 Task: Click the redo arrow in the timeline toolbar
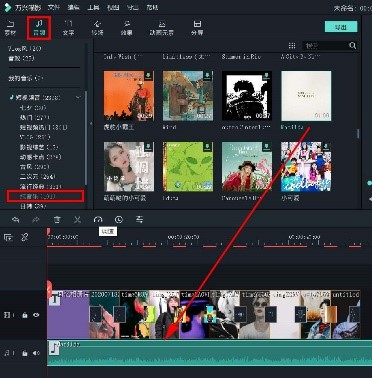point(36,219)
